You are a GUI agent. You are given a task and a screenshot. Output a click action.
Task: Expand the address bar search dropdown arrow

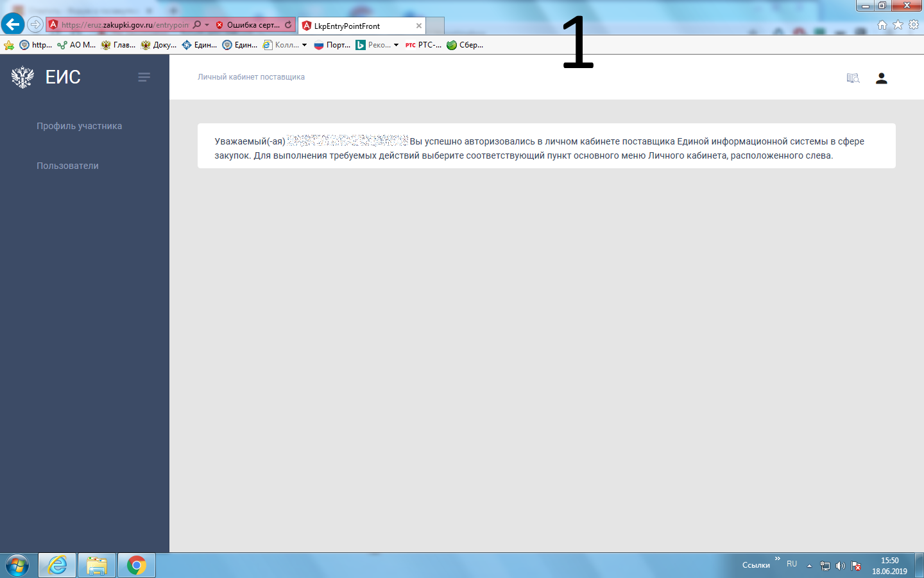point(207,25)
